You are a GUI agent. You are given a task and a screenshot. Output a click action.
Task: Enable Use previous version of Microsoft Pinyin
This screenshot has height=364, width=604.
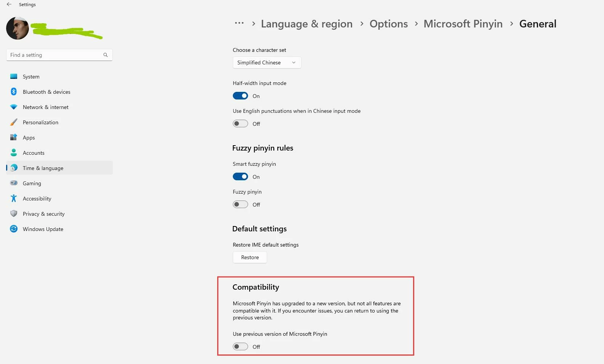click(x=240, y=346)
